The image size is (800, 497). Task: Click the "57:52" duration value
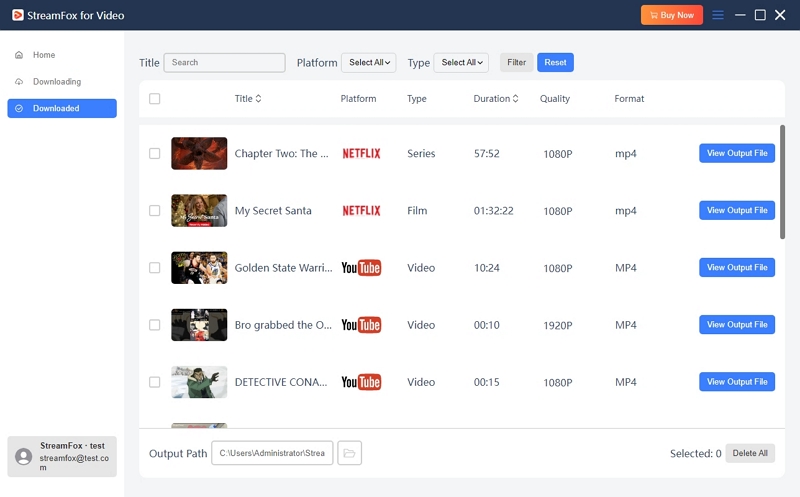click(487, 154)
